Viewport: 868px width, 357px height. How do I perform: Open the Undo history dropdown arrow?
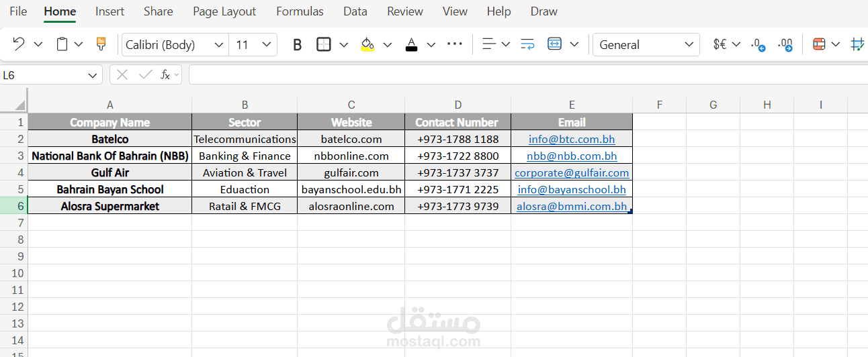(38, 44)
